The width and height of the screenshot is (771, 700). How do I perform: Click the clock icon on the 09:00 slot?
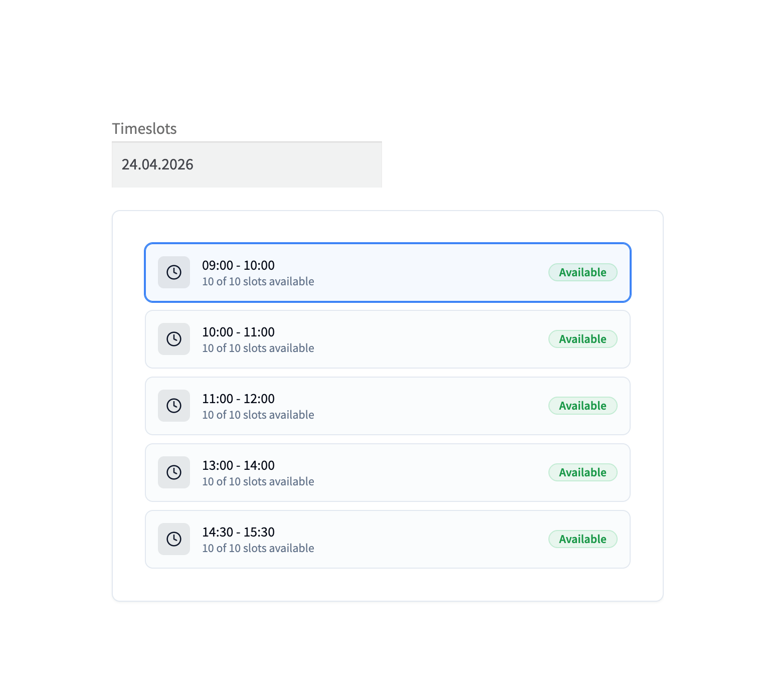coord(174,272)
